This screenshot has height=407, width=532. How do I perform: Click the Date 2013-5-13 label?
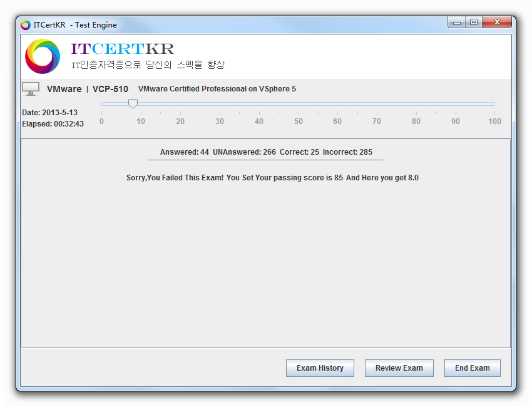(49, 113)
